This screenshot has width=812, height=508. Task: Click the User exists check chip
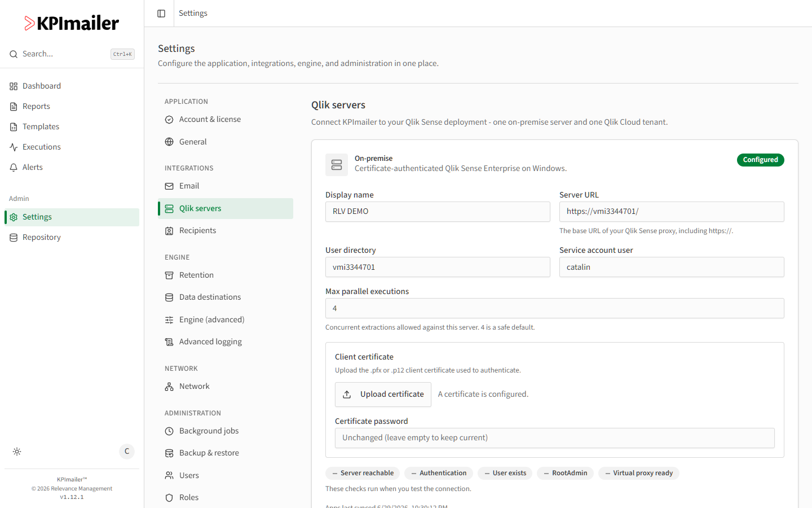pos(505,473)
